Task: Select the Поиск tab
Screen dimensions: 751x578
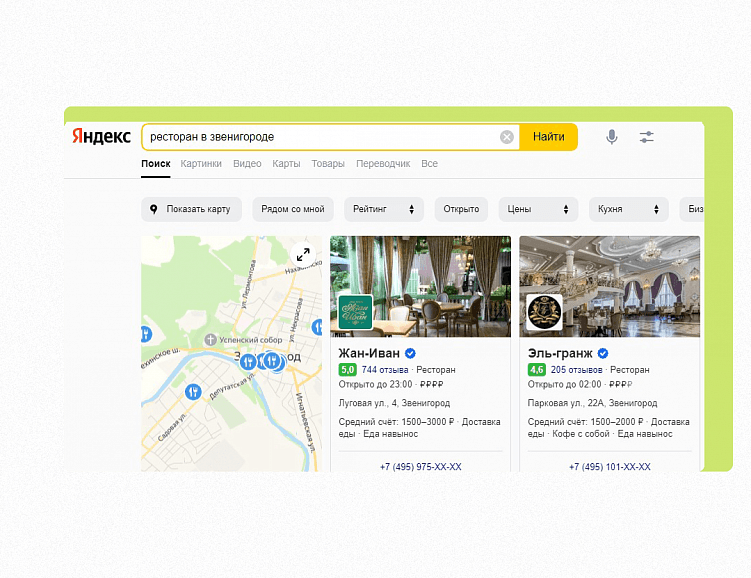Action: point(156,164)
